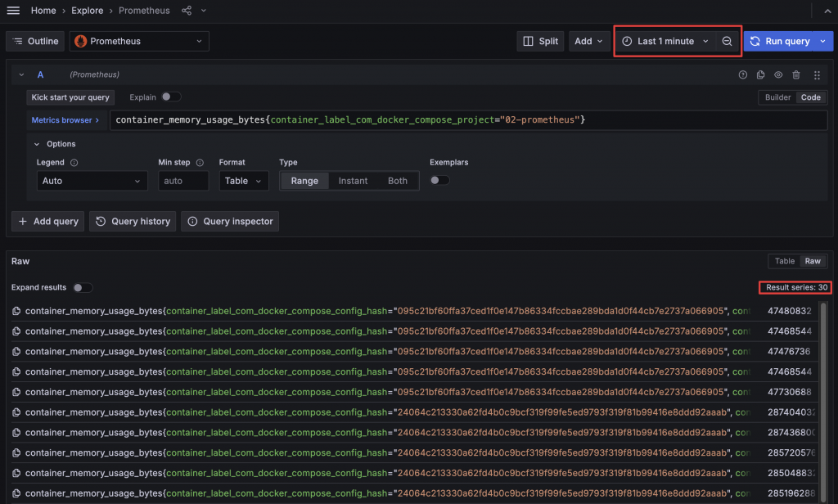Click the Add query button
The width and height of the screenshot is (838, 504).
pos(48,221)
